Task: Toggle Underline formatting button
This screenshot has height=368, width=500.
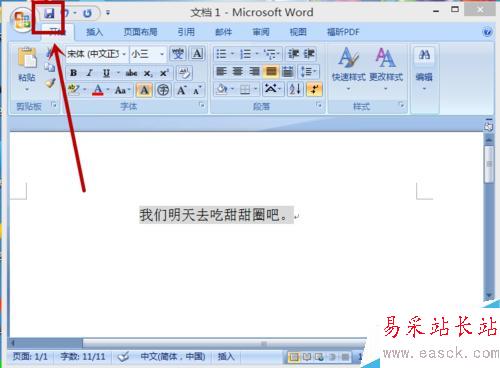Action: tap(106, 72)
